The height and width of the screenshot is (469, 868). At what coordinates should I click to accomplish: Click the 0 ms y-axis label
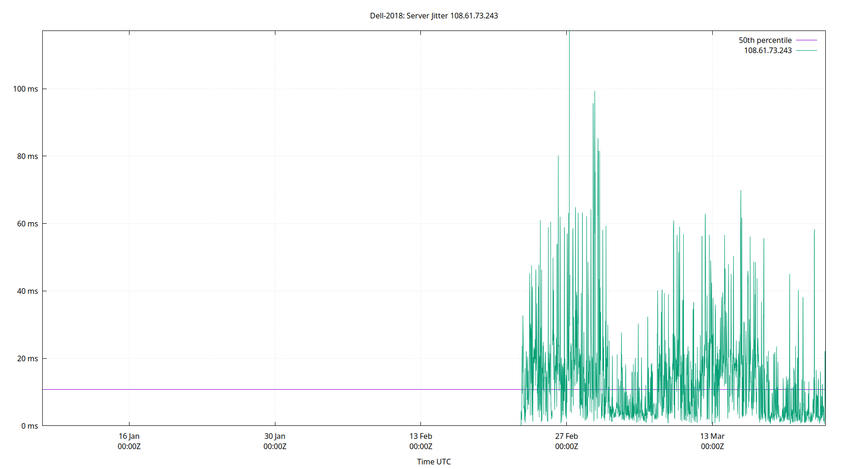(x=29, y=426)
